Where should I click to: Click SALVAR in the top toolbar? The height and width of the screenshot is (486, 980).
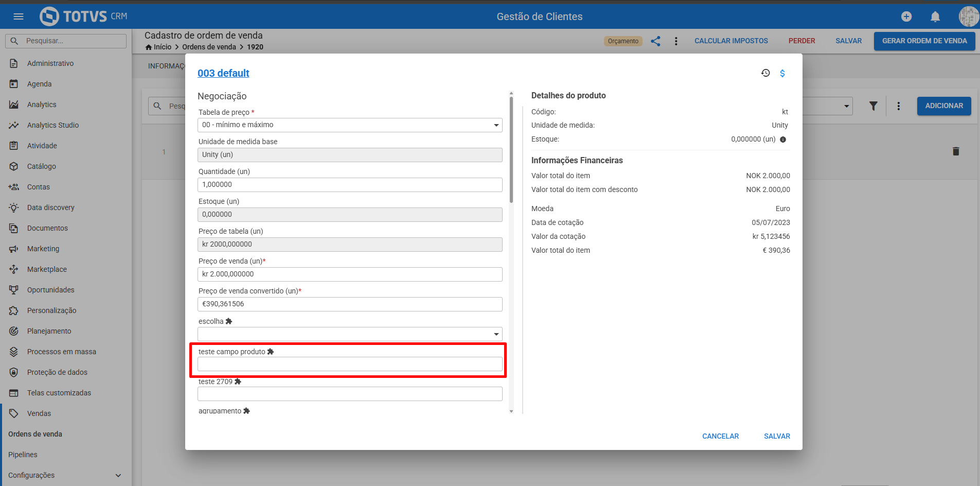848,41
